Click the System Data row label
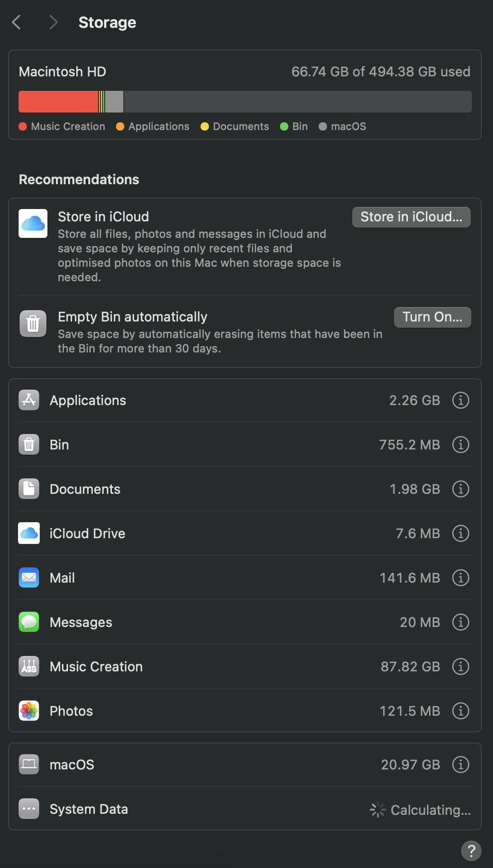Screen dimensions: 493x868 (x=89, y=809)
